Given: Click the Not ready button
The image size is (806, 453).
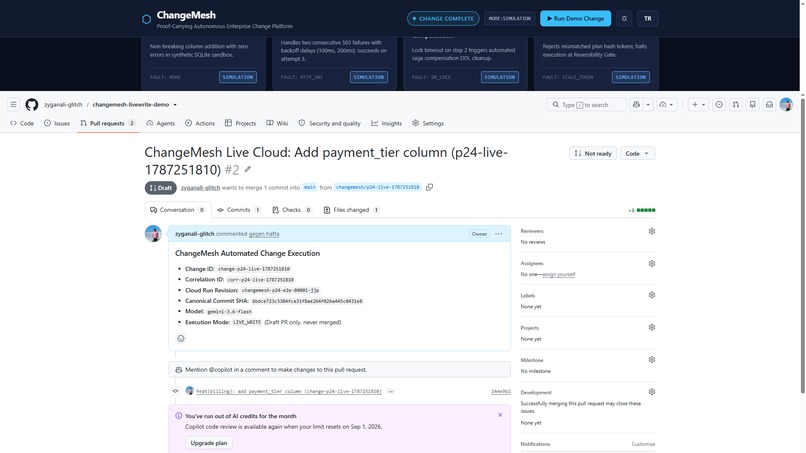Looking at the screenshot, I should tap(593, 153).
